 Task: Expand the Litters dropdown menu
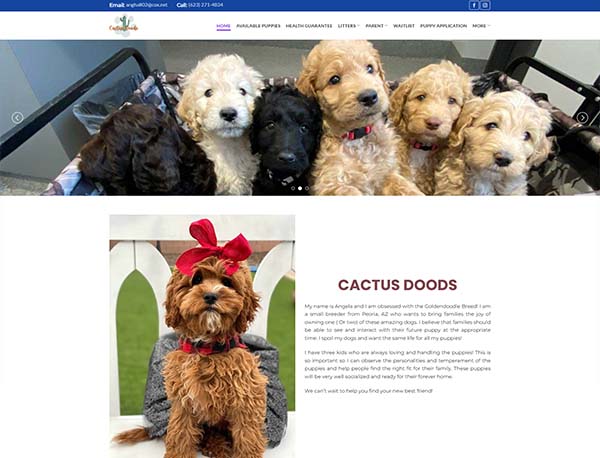click(349, 26)
